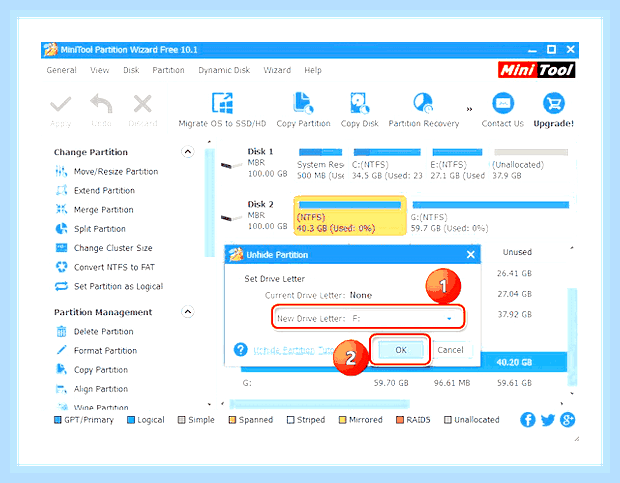Click the Apply checkmark icon
Screen dimensions: 620x483
[60, 104]
